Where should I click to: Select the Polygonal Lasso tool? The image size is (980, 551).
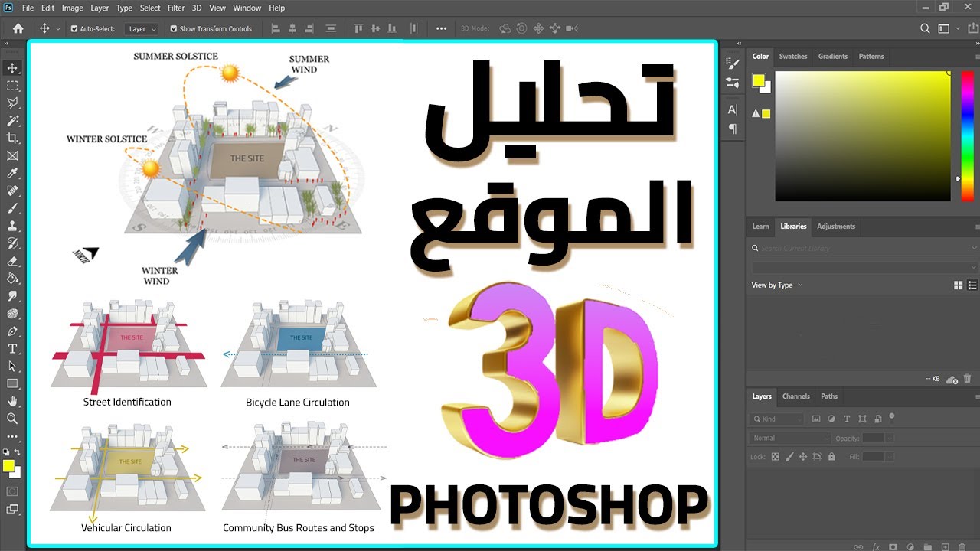tap(12, 103)
